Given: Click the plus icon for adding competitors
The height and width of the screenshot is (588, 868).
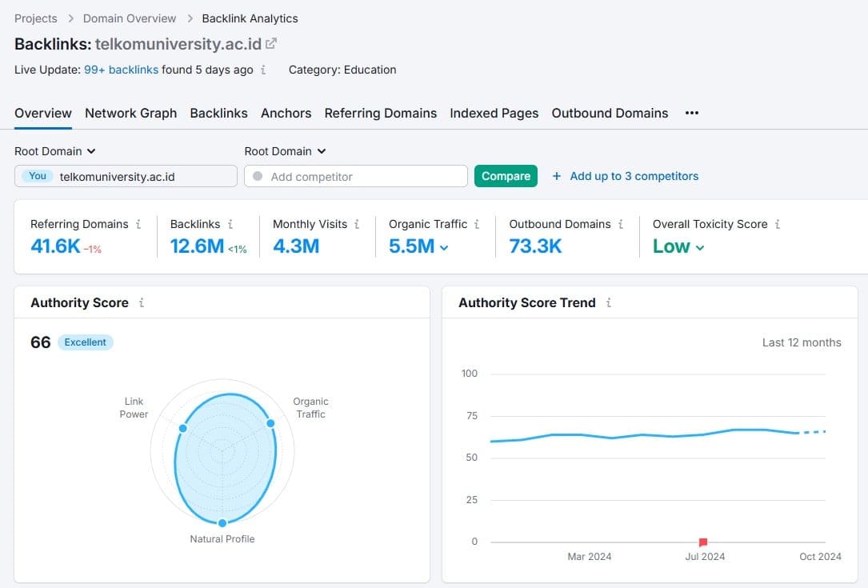Looking at the screenshot, I should [556, 176].
